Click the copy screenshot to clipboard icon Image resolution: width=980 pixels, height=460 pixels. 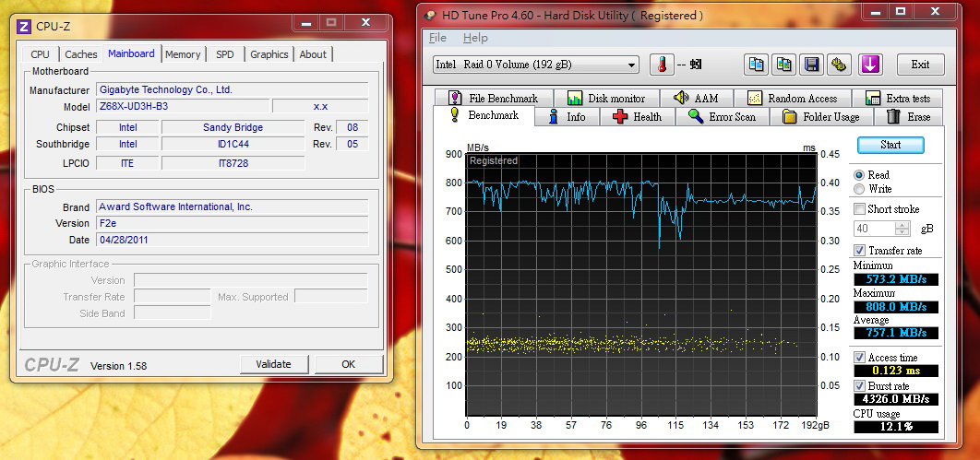(783, 65)
